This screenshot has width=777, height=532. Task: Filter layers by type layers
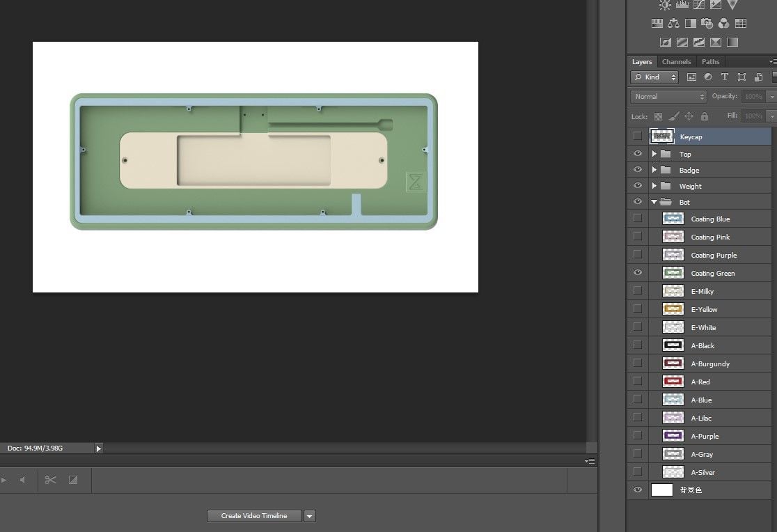point(725,77)
